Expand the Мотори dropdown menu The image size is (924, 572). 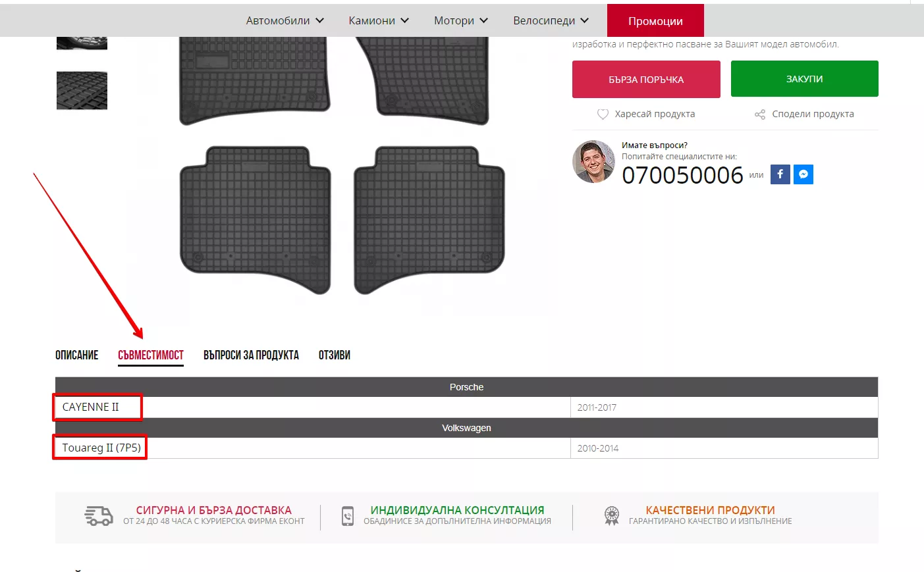point(461,20)
